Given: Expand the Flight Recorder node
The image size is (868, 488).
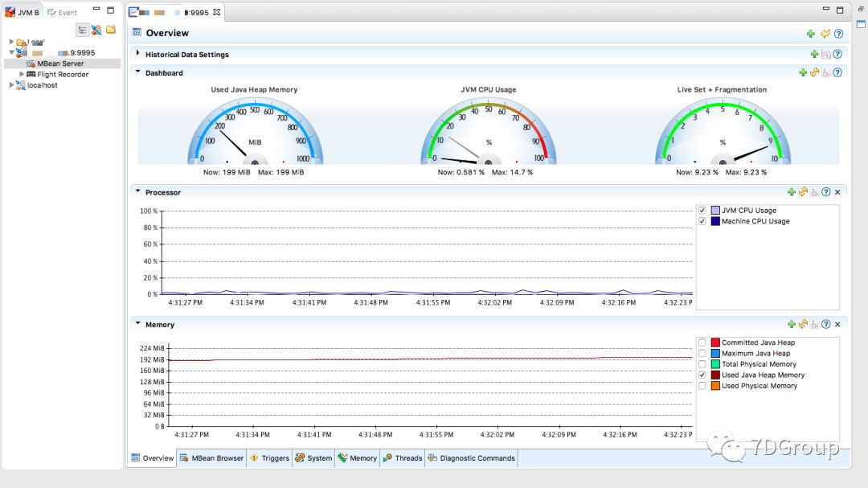Looking at the screenshot, I should tap(22, 74).
